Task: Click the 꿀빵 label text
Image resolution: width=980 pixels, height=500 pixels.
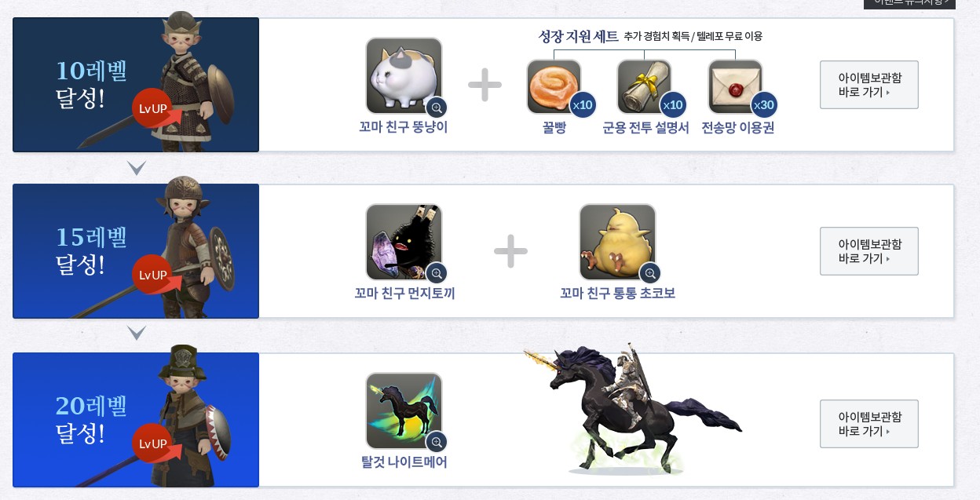Action: pyautogui.click(x=554, y=128)
